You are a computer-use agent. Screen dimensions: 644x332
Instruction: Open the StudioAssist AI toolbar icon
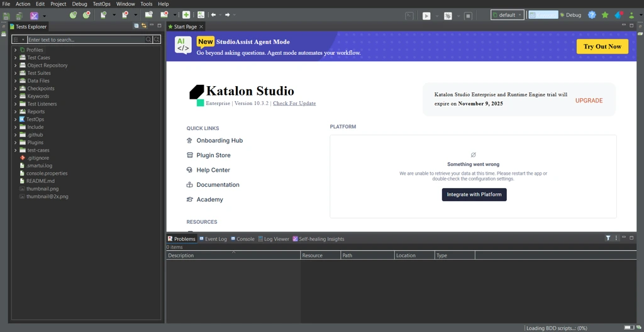(201, 15)
